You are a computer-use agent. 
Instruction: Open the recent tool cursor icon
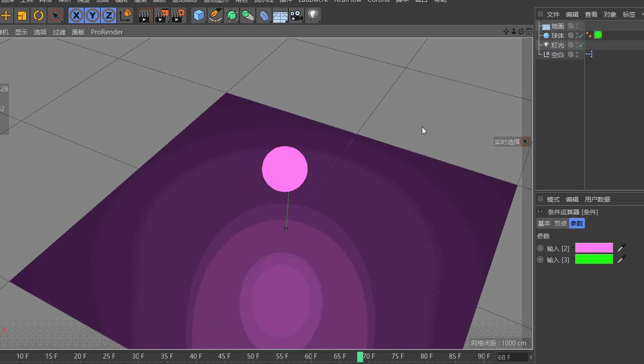[x=55, y=16]
